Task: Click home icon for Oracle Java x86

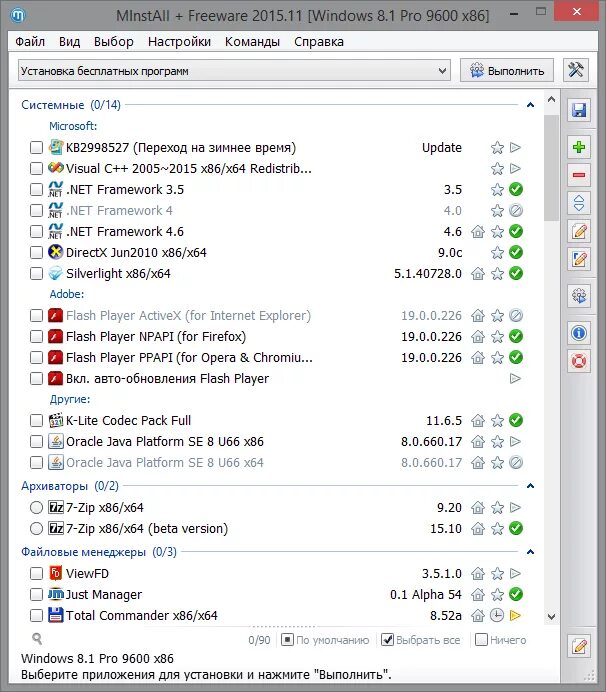Action: (x=478, y=441)
